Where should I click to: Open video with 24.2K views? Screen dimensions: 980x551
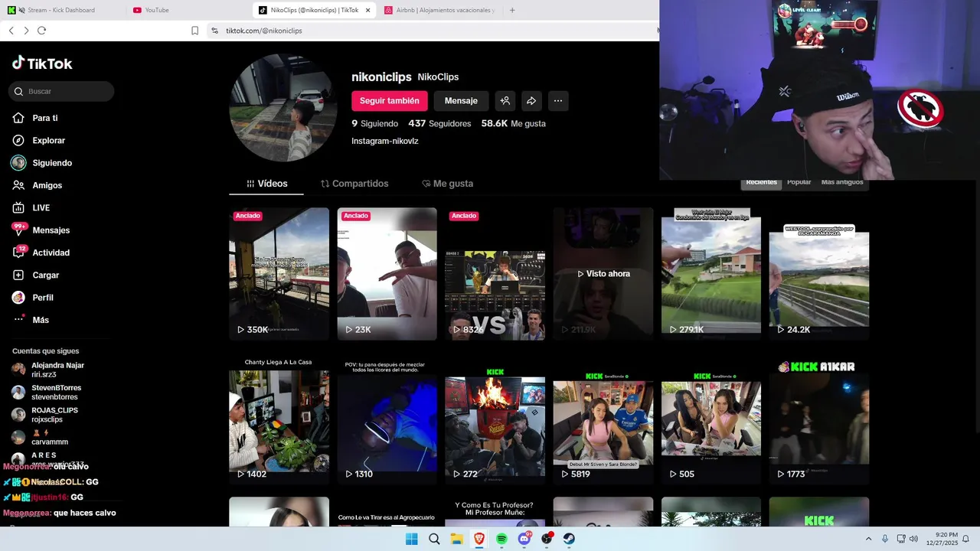[819, 274]
